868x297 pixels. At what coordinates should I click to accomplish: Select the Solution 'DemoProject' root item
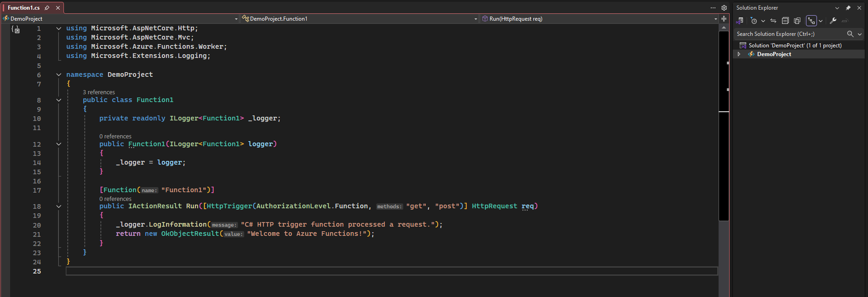(795, 46)
